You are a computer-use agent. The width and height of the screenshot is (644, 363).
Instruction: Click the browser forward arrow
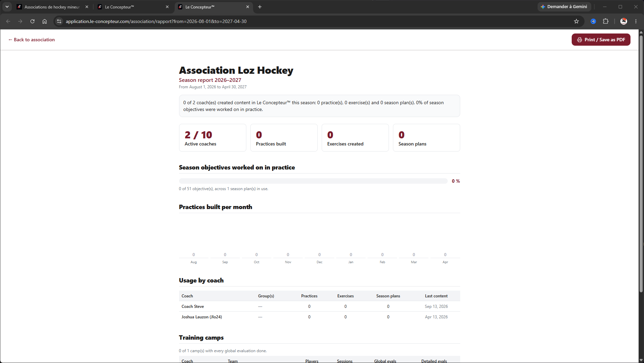coord(20,21)
